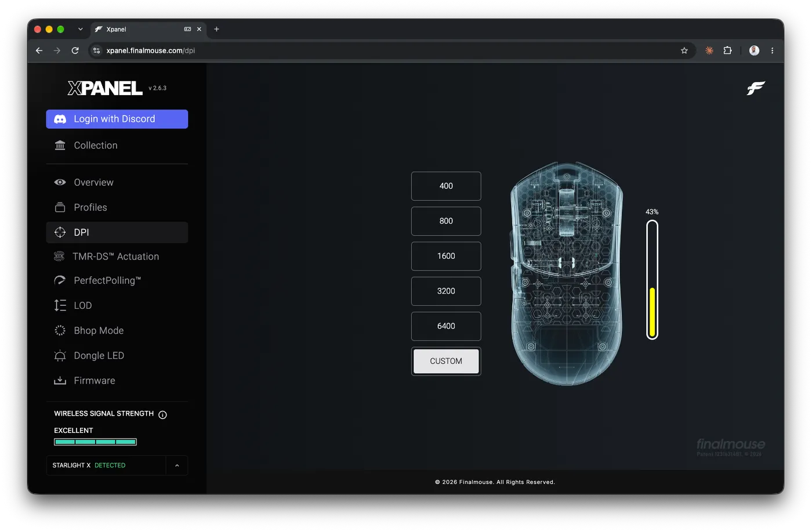The height and width of the screenshot is (531, 812).
Task: Click the TMR-DS Actuation sidebar icon
Action: tap(59, 257)
